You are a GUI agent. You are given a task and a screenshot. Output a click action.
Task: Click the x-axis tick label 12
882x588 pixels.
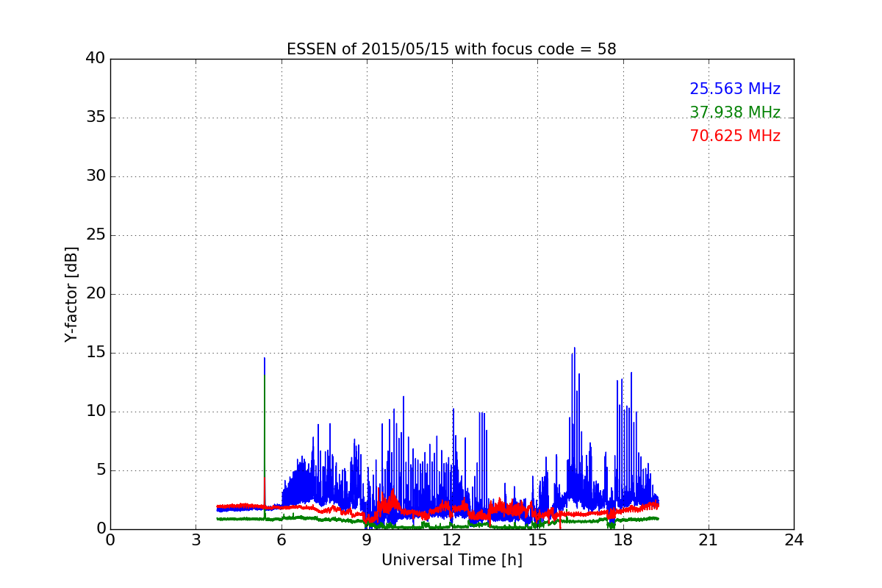451,540
